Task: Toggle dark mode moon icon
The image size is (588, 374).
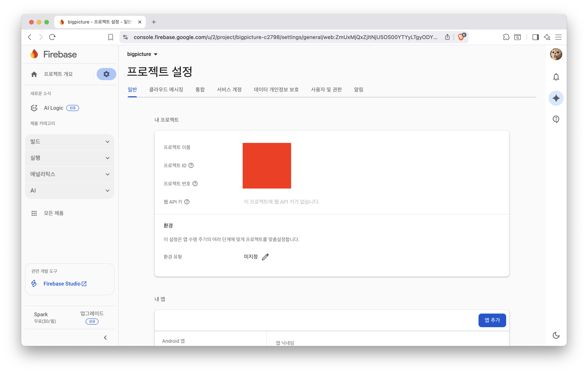Action: [556, 335]
